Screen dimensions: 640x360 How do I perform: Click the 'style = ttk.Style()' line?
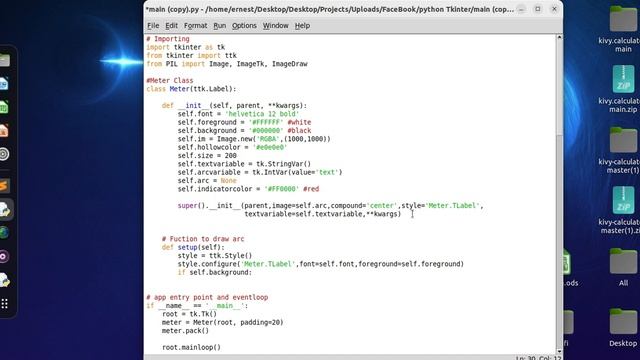tap(215, 256)
